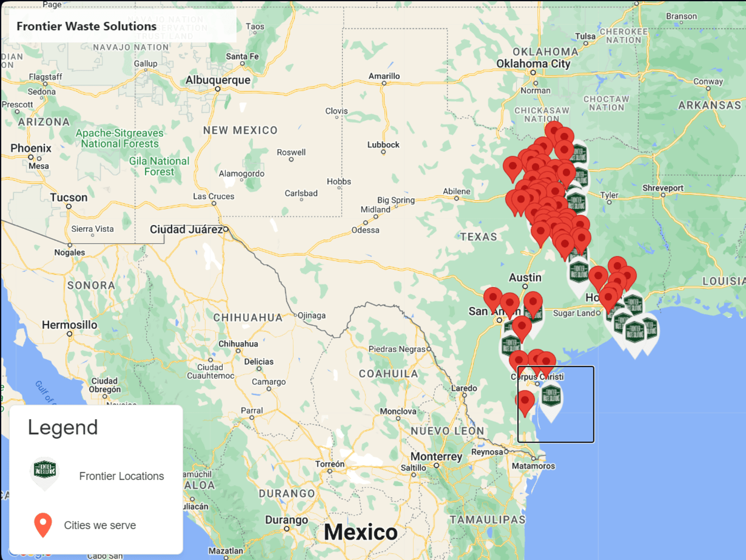Screen dimensions: 746x560
Task: Click the Odessa city label
Action: point(366,230)
